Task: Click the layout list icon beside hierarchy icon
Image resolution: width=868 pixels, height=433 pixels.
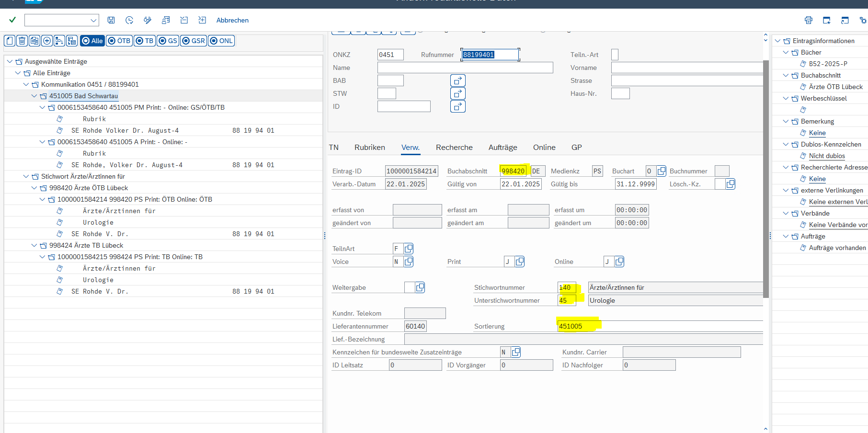Action: (x=72, y=41)
